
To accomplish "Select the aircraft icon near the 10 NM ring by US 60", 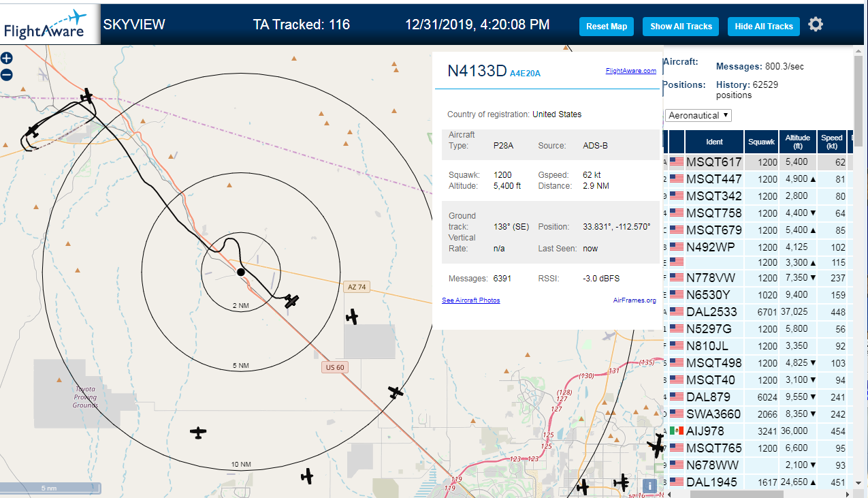I will pyautogui.click(x=396, y=392).
